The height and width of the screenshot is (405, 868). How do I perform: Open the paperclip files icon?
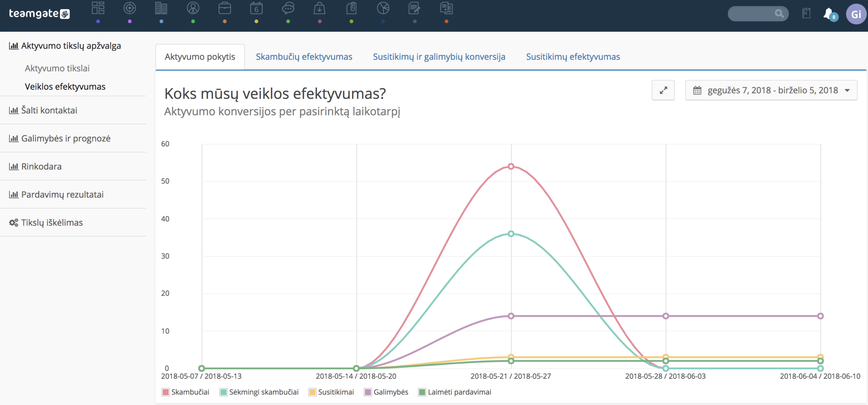[351, 8]
